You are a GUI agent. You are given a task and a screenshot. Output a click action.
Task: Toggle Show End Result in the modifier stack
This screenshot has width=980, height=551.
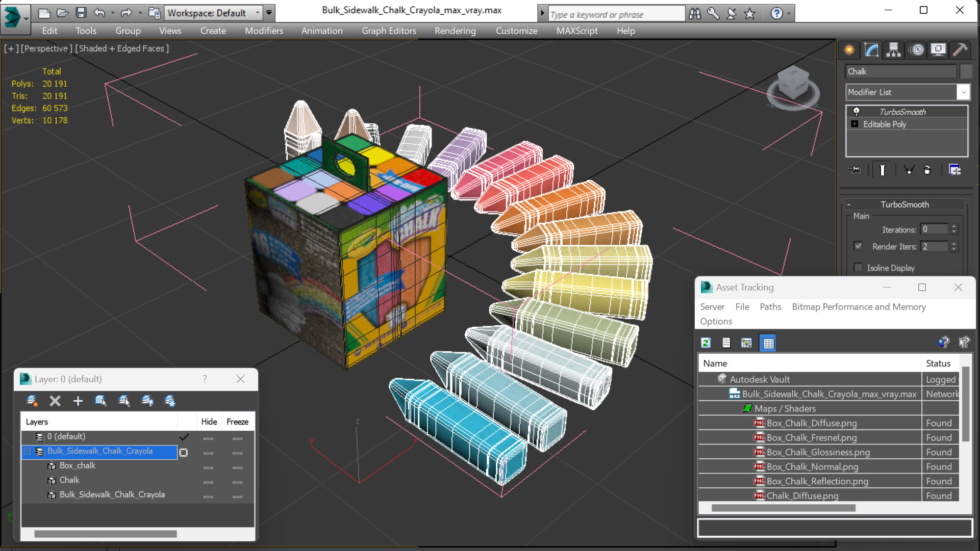tap(882, 170)
